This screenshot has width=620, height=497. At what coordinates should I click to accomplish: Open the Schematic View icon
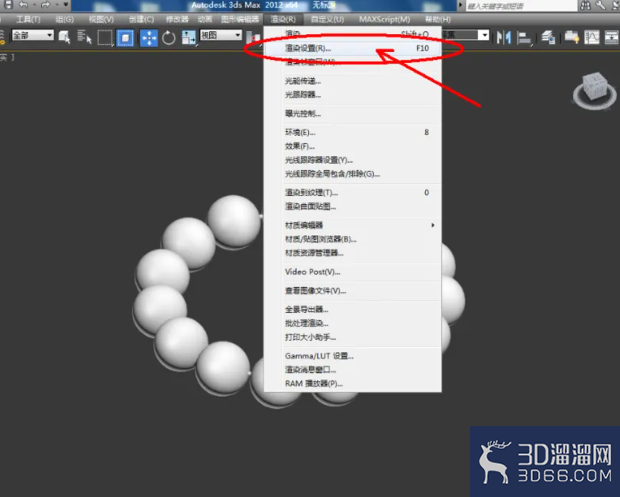[611, 38]
